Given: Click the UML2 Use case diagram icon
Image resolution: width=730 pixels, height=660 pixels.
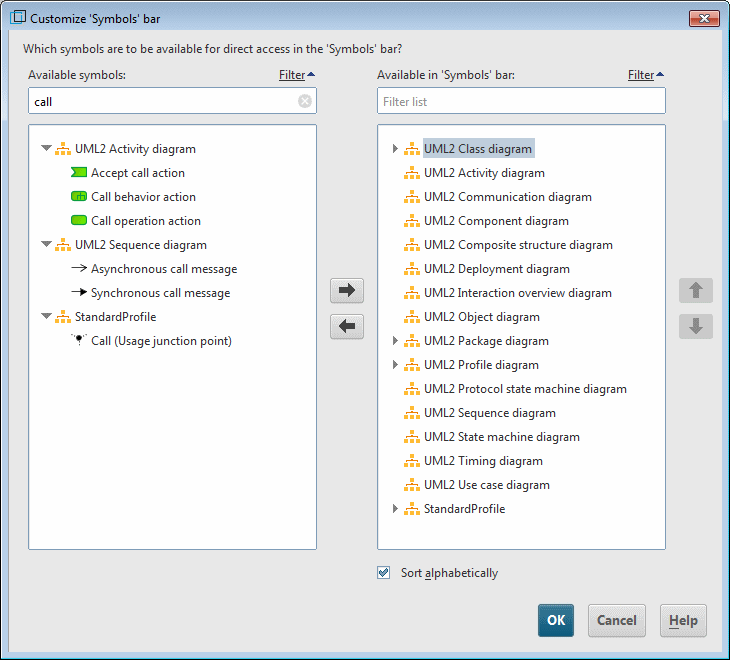Looking at the screenshot, I should point(412,485).
